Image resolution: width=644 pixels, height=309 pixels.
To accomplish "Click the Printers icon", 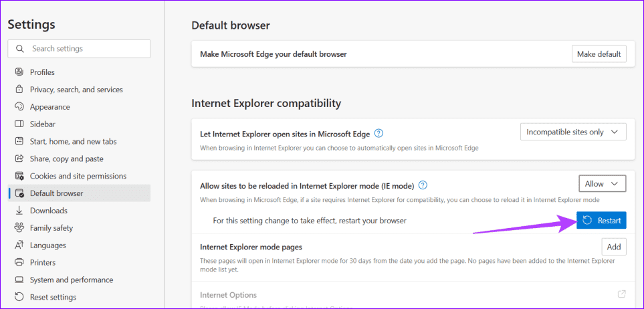I will click(x=19, y=262).
